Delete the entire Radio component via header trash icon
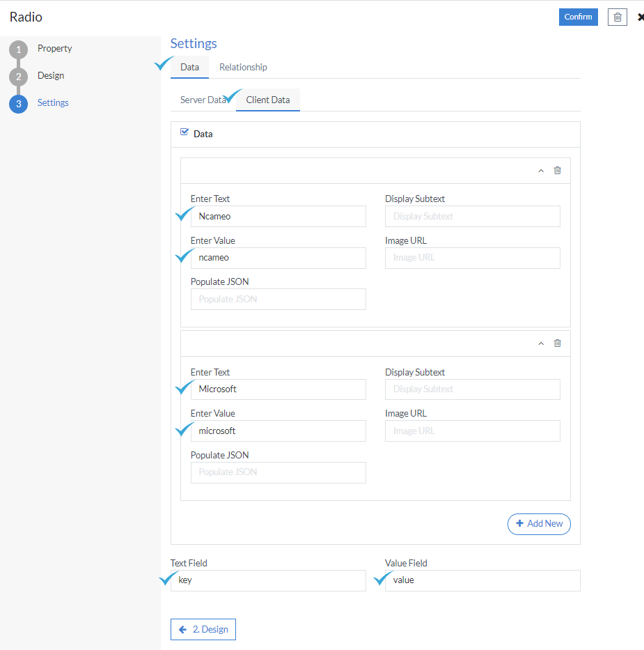The height and width of the screenshot is (650, 644). click(617, 17)
